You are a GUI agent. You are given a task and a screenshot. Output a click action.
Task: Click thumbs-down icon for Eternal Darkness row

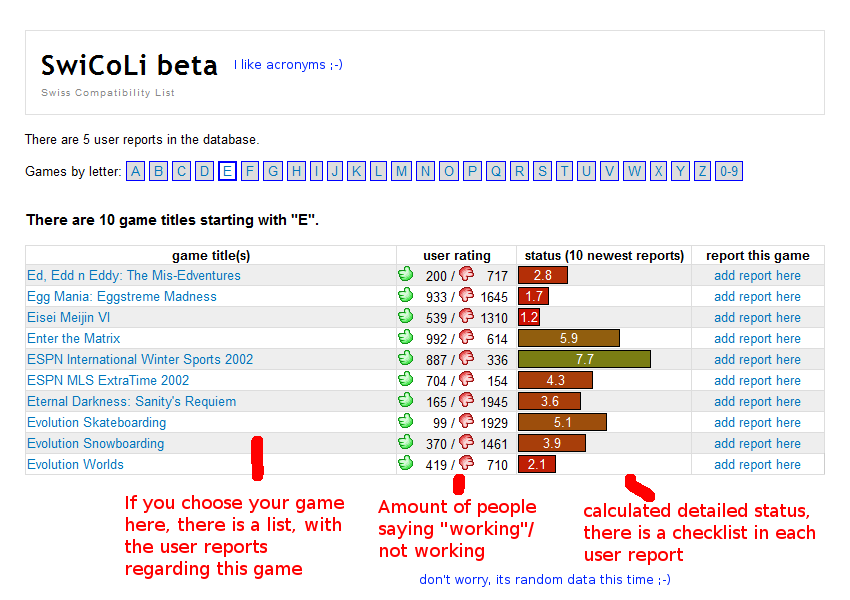(x=466, y=400)
